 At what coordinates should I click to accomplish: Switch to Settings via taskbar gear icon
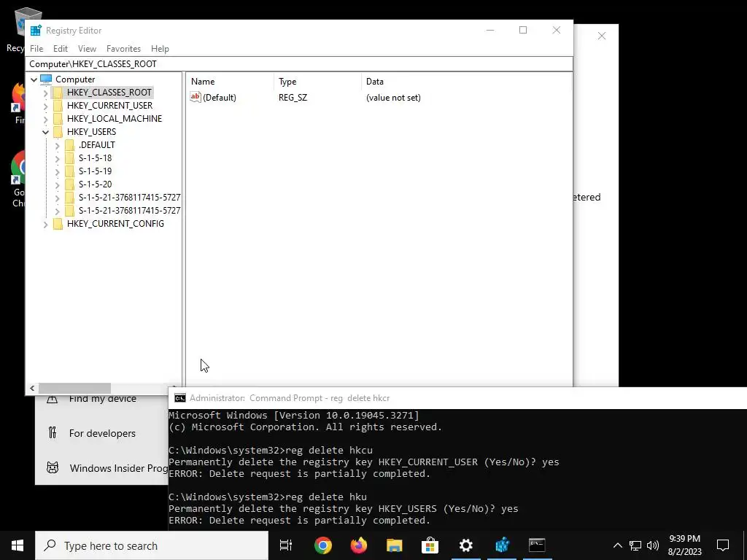pos(465,545)
